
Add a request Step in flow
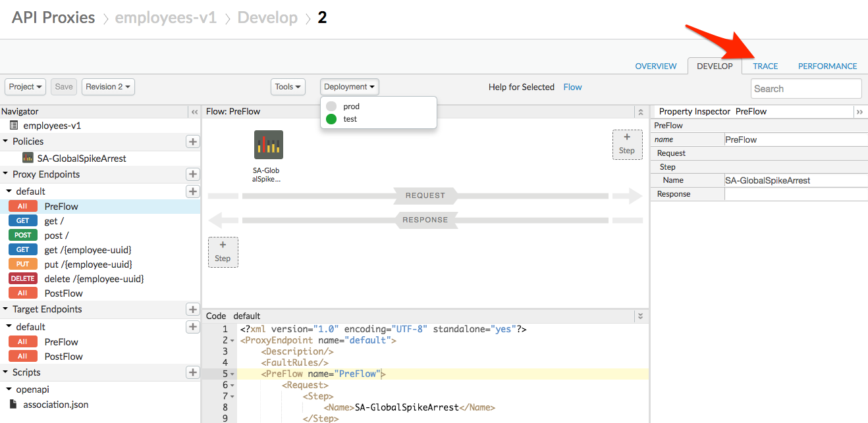[x=627, y=145]
